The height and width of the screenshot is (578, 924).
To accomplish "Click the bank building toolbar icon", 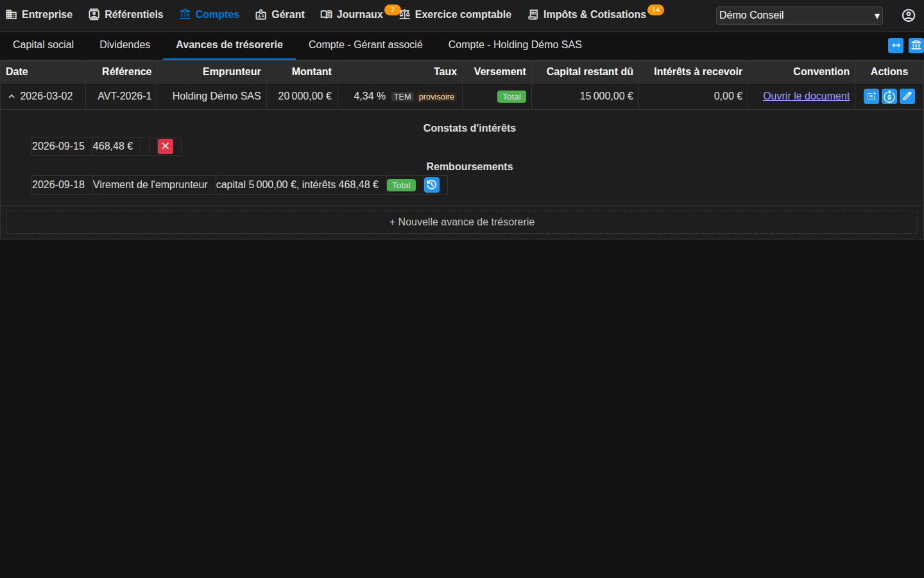I will click(916, 46).
